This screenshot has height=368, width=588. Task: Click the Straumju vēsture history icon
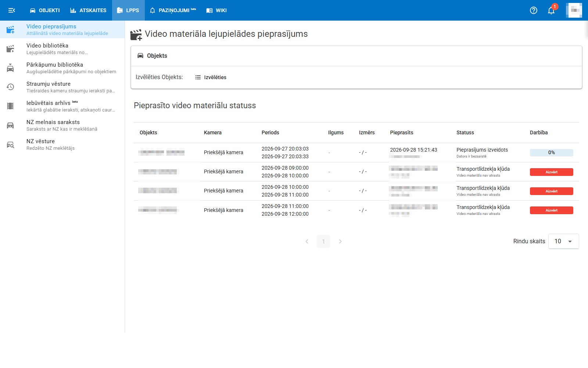click(10, 87)
